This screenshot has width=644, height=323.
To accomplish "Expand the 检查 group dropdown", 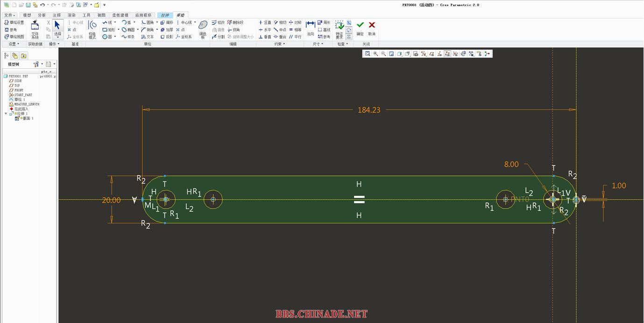I will click(x=343, y=44).
